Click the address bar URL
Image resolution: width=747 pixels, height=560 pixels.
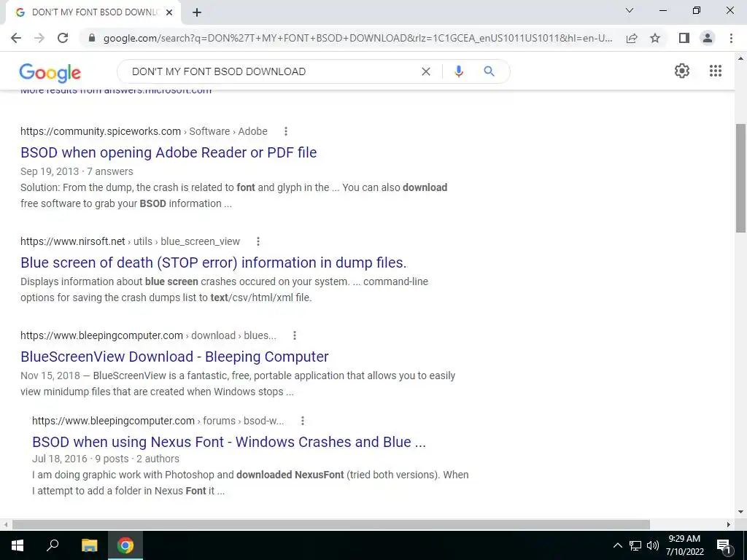pos(357,38)
